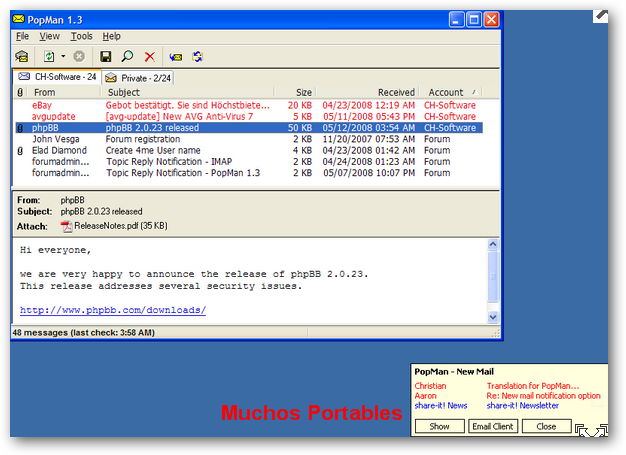This screenshot has height=455, width=626.
Task: Open the dropdown arrow beside check mail icon
Action: (63, 57)
